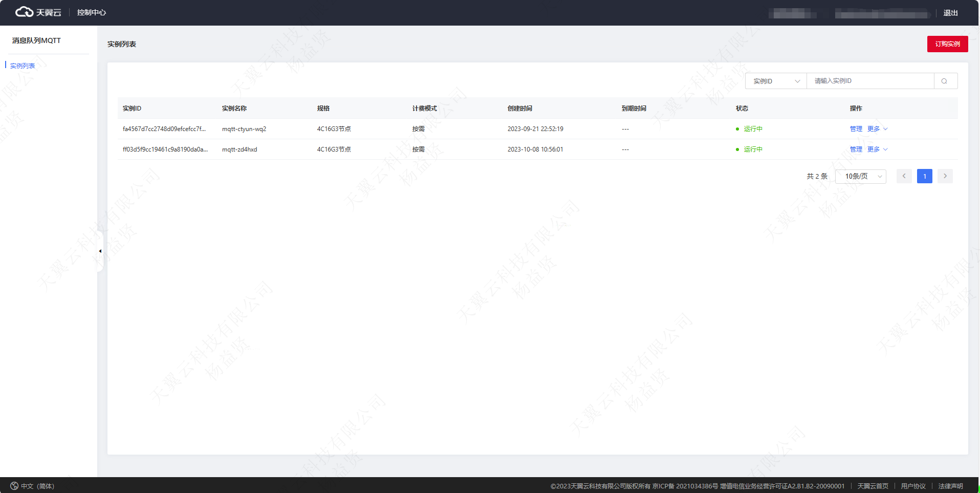This screenshot has width=980, height=493.
Task: Click instance name mqtt-ctyun-wq2
Action: coord(244,129)
